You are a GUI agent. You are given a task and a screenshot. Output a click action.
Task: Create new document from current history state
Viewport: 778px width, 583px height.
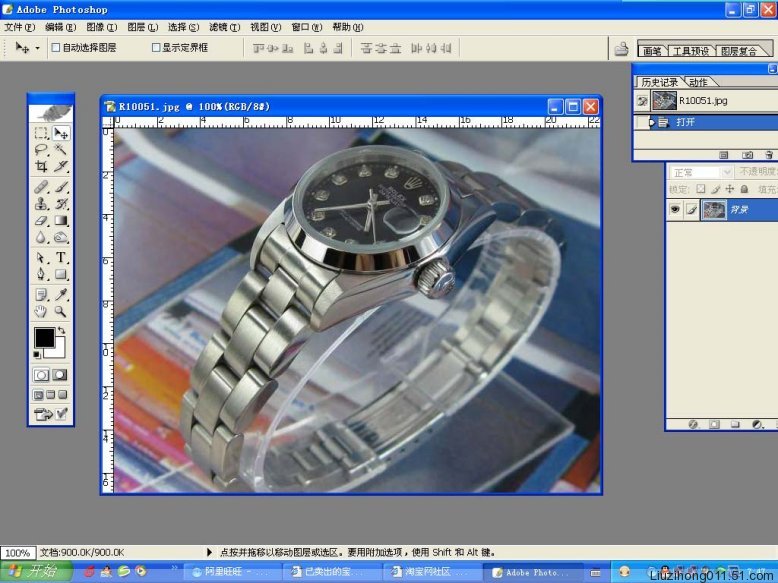724,155
